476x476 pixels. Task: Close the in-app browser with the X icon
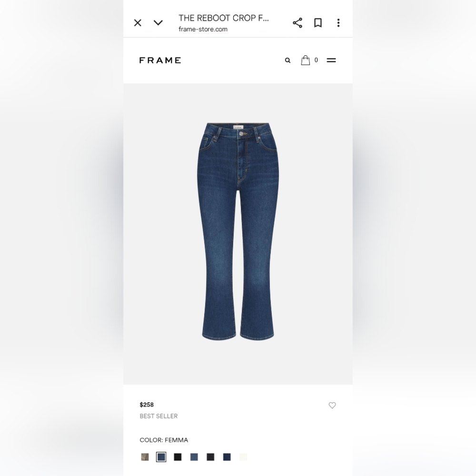138,23
